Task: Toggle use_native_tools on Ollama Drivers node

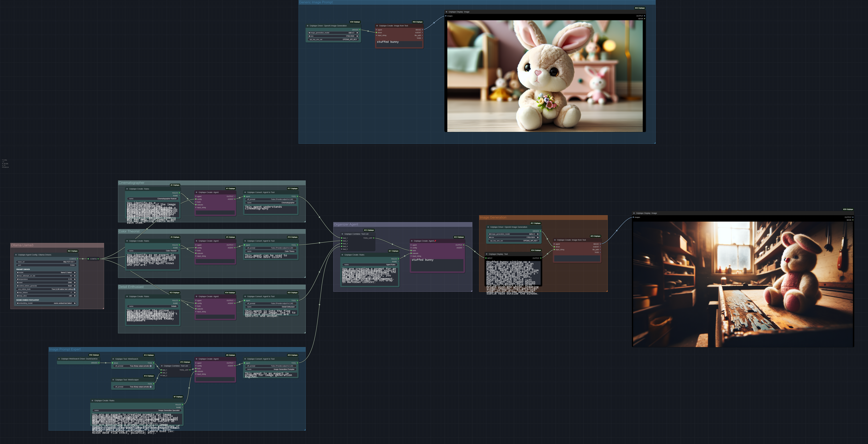Action: tap(46, 289)
